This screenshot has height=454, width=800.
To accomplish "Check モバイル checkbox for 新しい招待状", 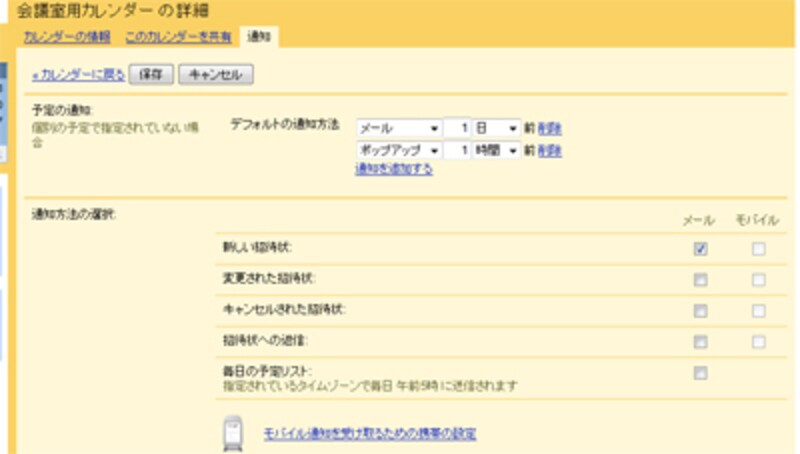I will [759, 249].
